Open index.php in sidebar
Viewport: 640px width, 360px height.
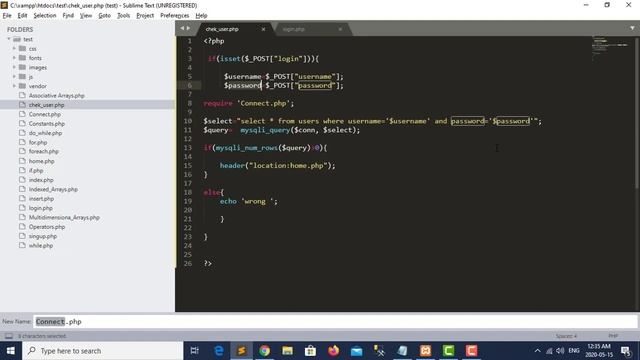click(x=41, y=180)
